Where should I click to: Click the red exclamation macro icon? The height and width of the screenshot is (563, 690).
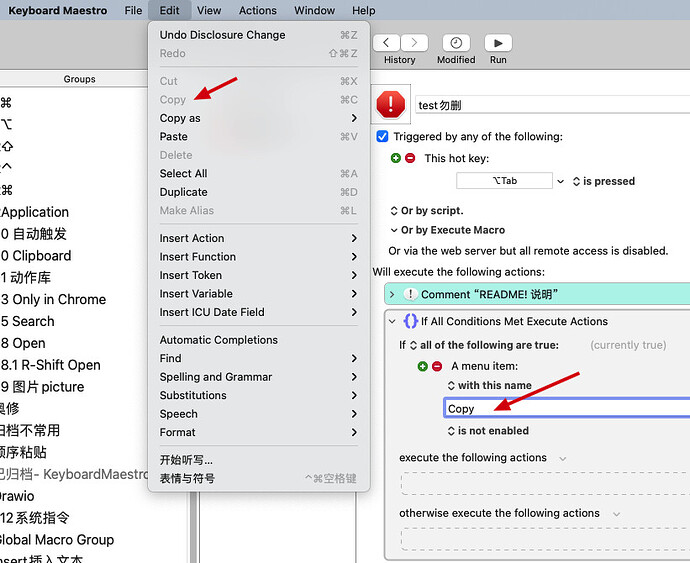pos(390,104)
